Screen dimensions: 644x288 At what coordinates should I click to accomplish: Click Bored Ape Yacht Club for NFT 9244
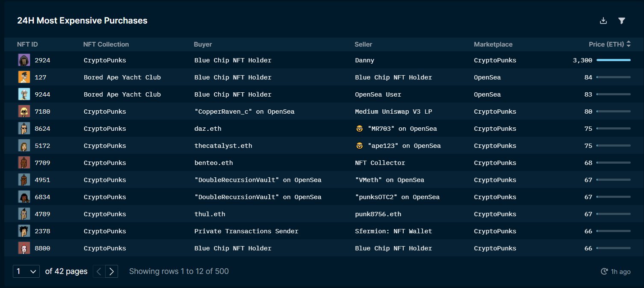coord(122,94)
